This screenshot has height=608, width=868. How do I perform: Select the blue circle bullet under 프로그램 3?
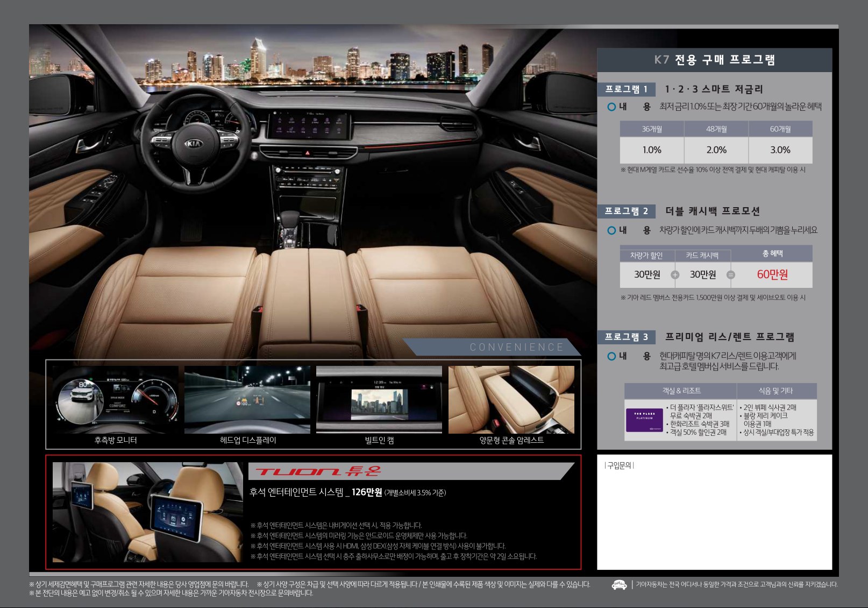tap(611, 356)
